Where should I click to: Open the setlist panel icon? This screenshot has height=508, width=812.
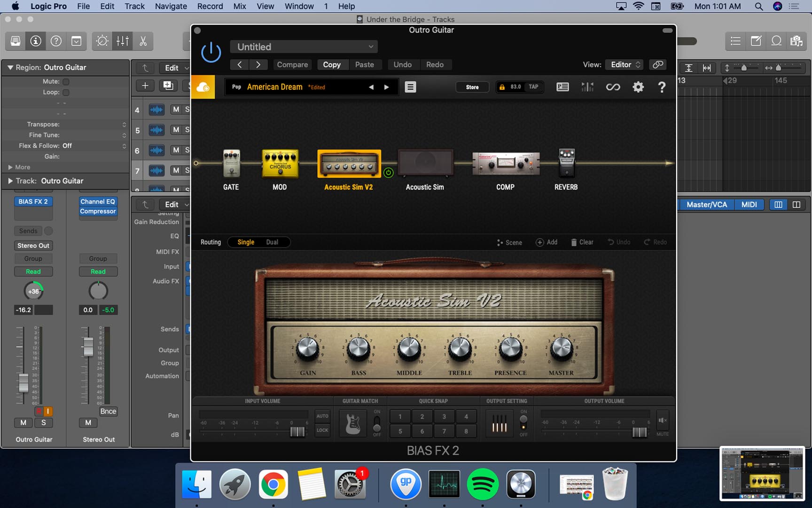tap(562, 87)
